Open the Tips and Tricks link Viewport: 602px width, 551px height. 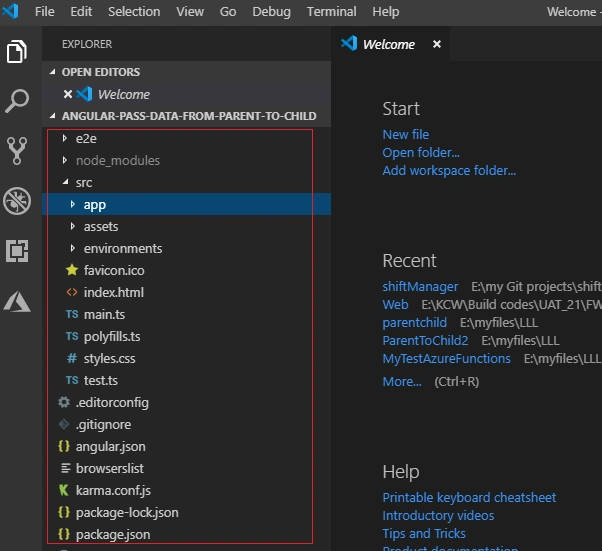point(424,533)
